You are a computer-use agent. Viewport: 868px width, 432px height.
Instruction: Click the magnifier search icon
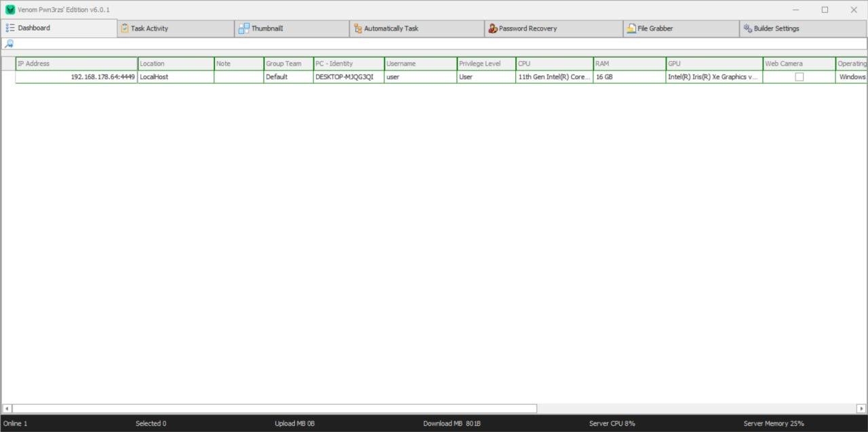click(x=9, y=43)
